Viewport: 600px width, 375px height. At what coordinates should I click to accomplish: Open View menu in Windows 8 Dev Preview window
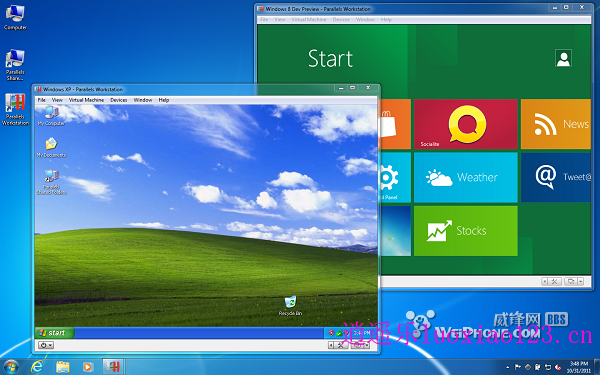[280, 20]
